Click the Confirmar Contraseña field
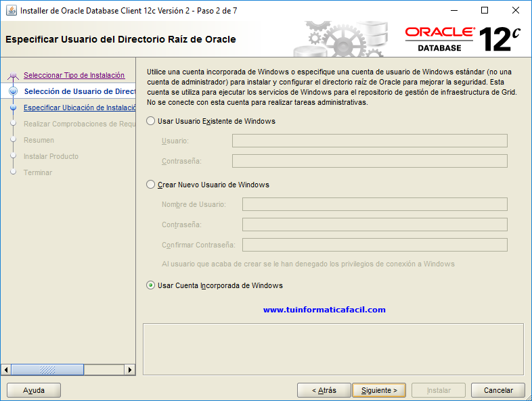 (374, 245)
